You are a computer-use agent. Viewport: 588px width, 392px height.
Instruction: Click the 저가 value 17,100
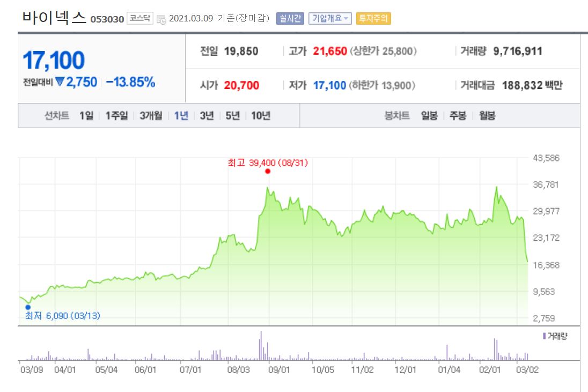pyautogui.click(x=329, y=85)
